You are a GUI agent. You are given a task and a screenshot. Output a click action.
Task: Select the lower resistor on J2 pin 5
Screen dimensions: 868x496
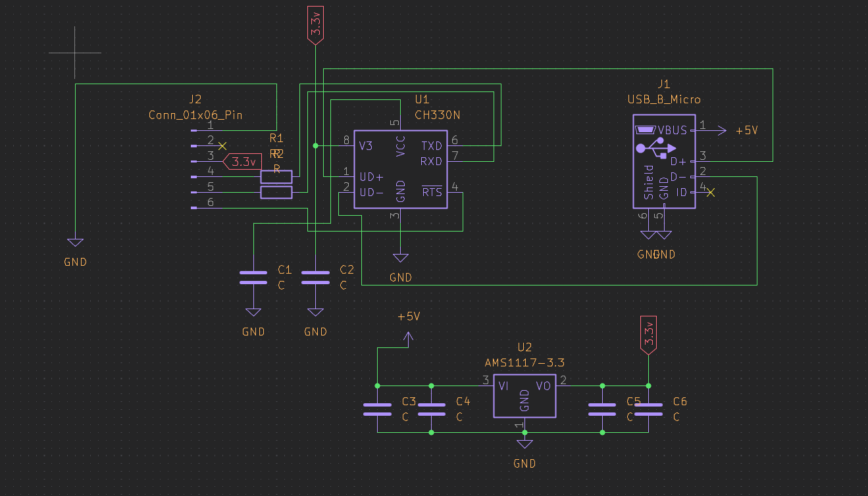tap(276, 192)
